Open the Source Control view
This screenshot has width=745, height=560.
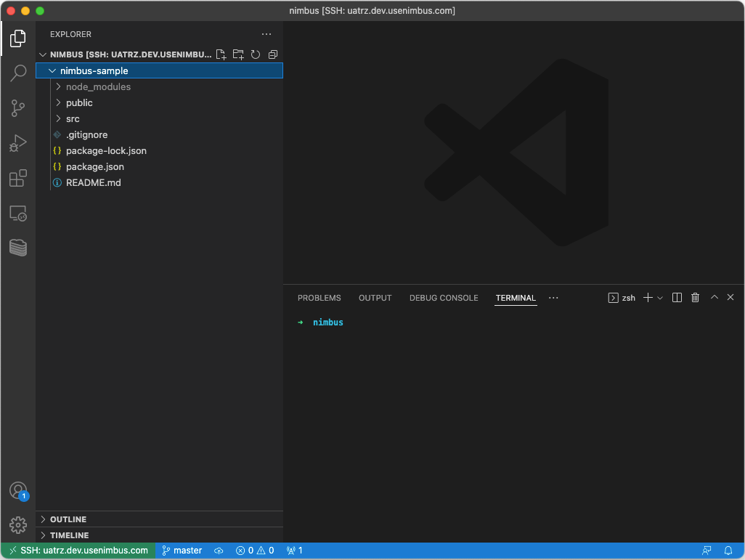tap(18, 108)
